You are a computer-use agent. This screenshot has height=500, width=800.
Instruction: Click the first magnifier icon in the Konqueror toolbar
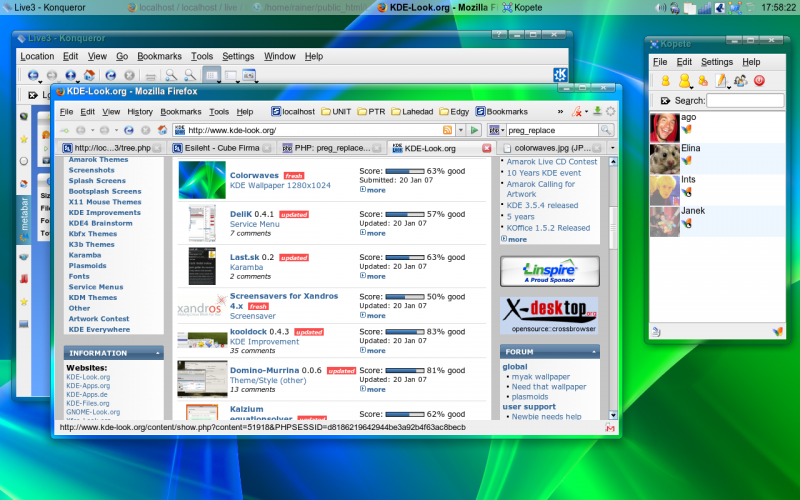(x=171, y=75)
